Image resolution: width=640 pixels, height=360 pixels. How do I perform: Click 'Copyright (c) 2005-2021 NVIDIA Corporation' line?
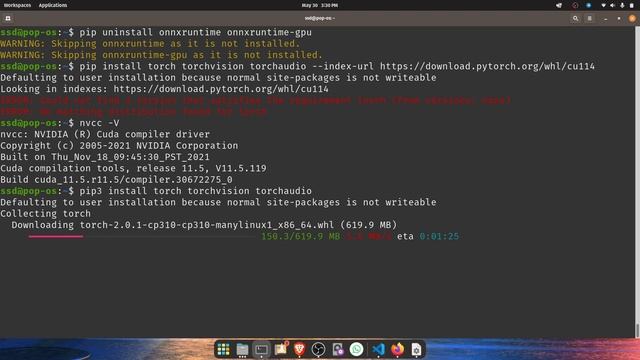119,146
